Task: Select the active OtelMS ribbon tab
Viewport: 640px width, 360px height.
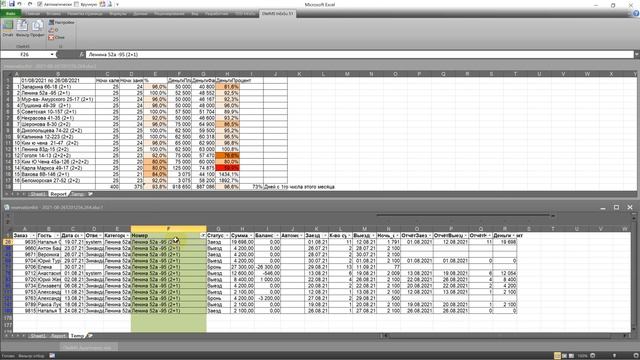Action: tap(278, 13)
